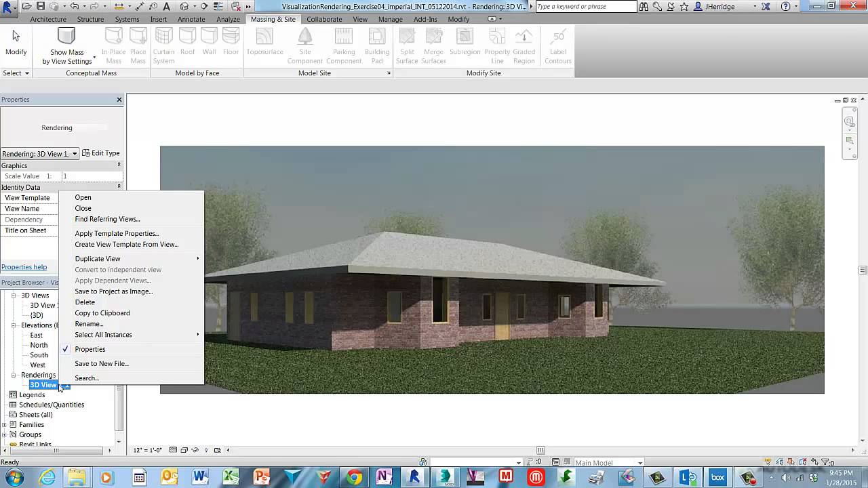868x488 pixels.
Task: Click the Undo arrow in quick access toolbar
Action: 75,6
